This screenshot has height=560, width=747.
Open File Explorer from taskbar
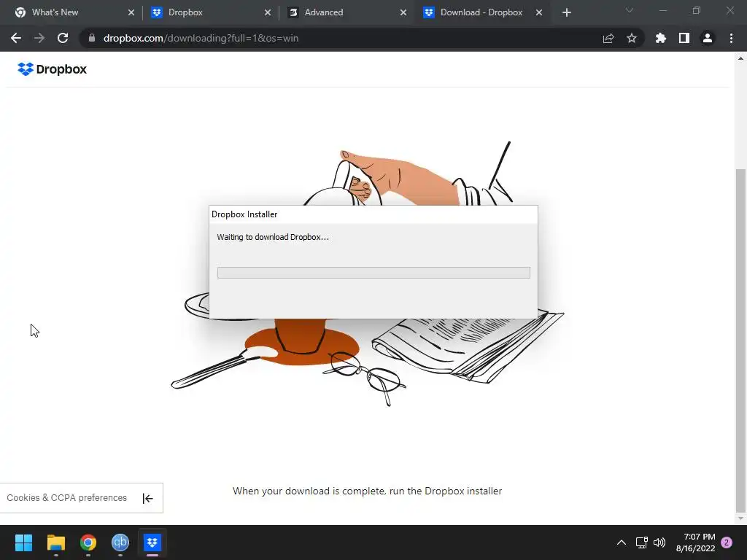pyautogui.click(x=55, y=542)
